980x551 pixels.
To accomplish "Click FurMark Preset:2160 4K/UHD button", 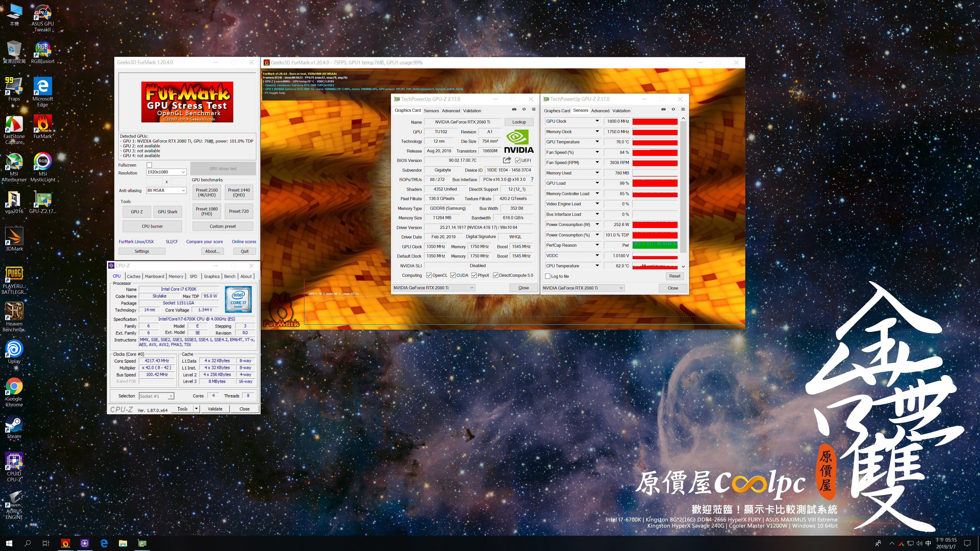I will point(206,192).
